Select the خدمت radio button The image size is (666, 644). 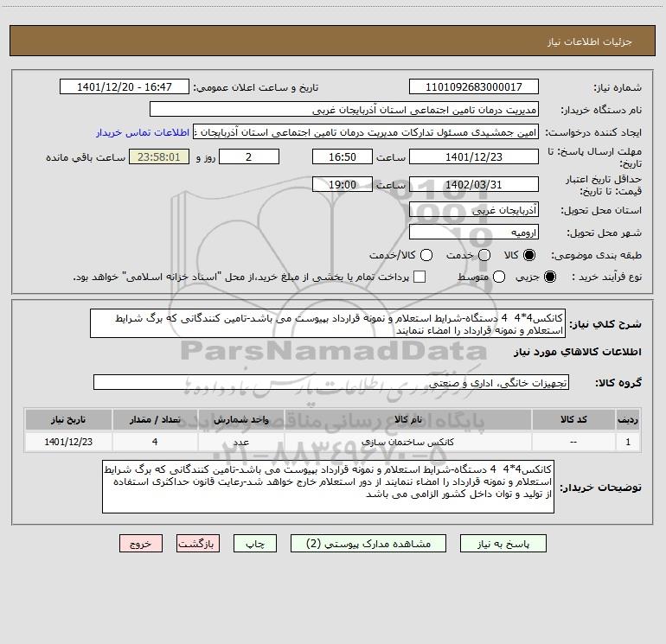point(484,255)
